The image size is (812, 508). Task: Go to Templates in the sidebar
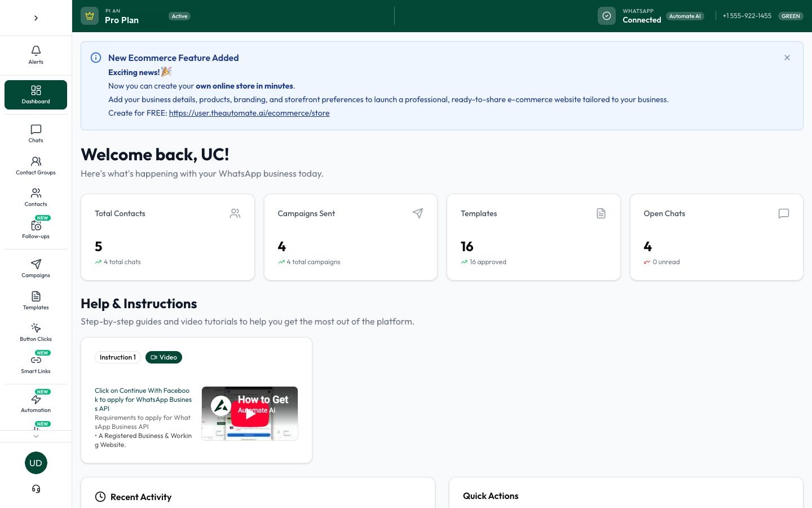[36, 301]
